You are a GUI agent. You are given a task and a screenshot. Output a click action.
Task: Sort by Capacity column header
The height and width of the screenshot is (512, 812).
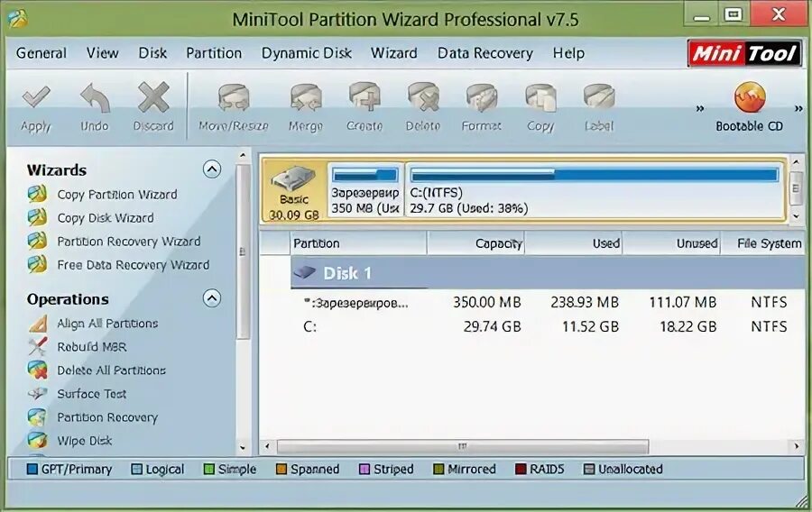[475, 243]
